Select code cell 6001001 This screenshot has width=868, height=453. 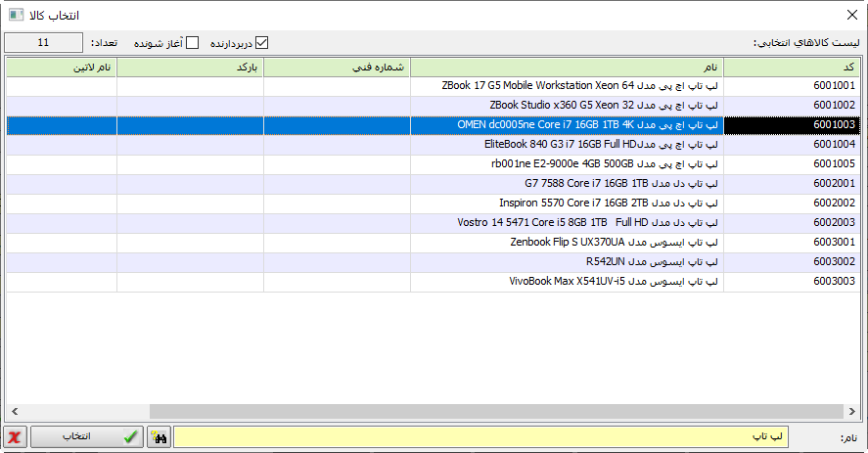coord(792,86)
